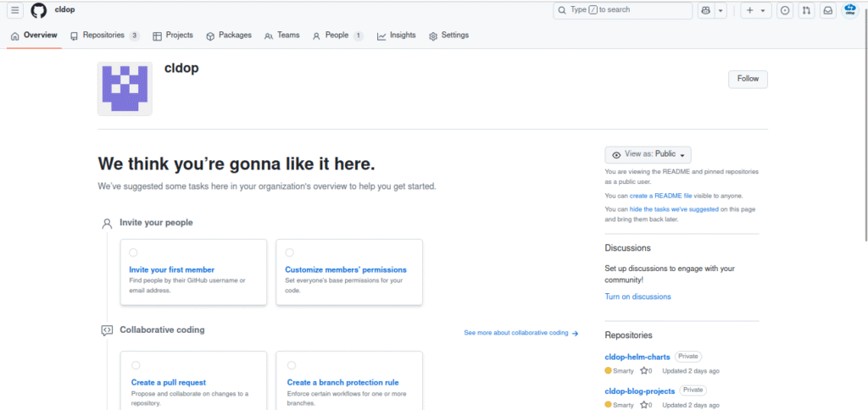Open the notifications inbox icon
This screenshot has height=410, width=868.
(828, 10)
